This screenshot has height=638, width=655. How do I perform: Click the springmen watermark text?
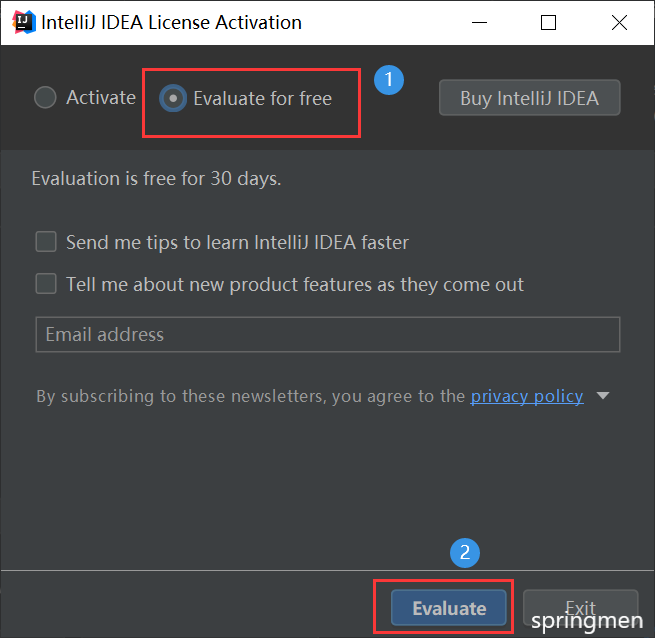tap(587, 622)
